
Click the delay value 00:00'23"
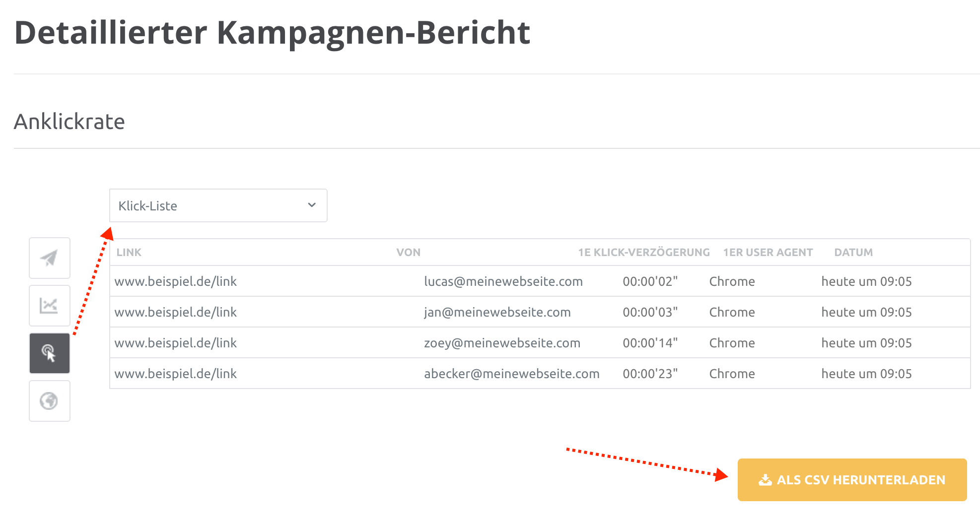(x=650, y=374)
